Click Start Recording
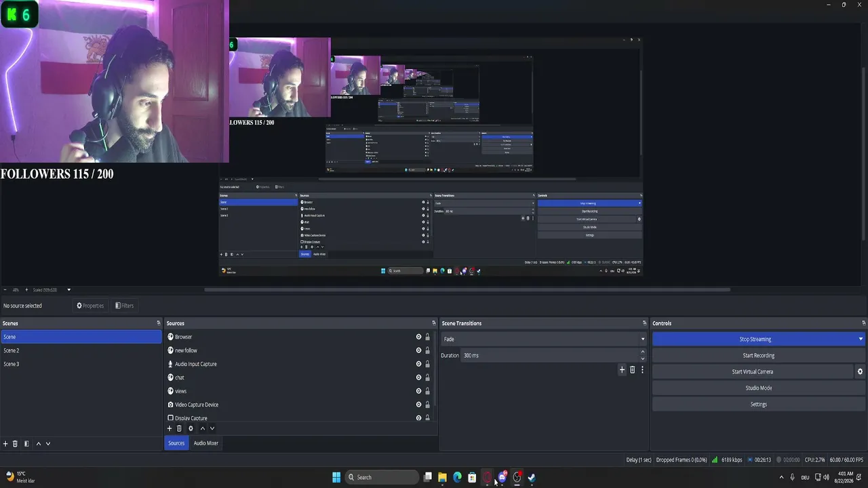The image size is (868, 488). 759,355
